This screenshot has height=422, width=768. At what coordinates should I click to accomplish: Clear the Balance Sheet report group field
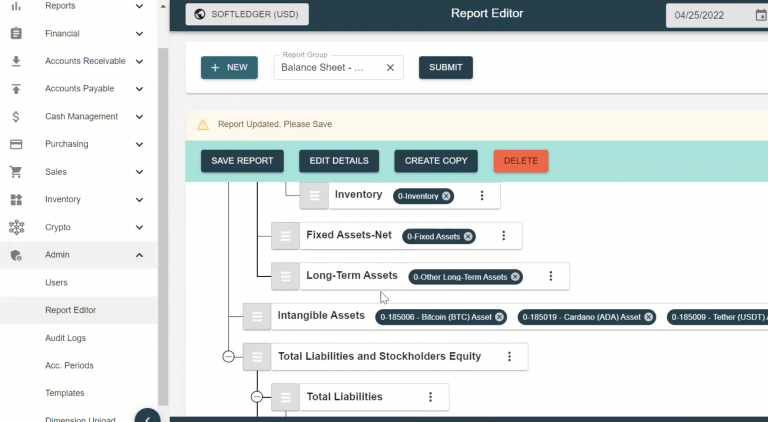[390, 68]
